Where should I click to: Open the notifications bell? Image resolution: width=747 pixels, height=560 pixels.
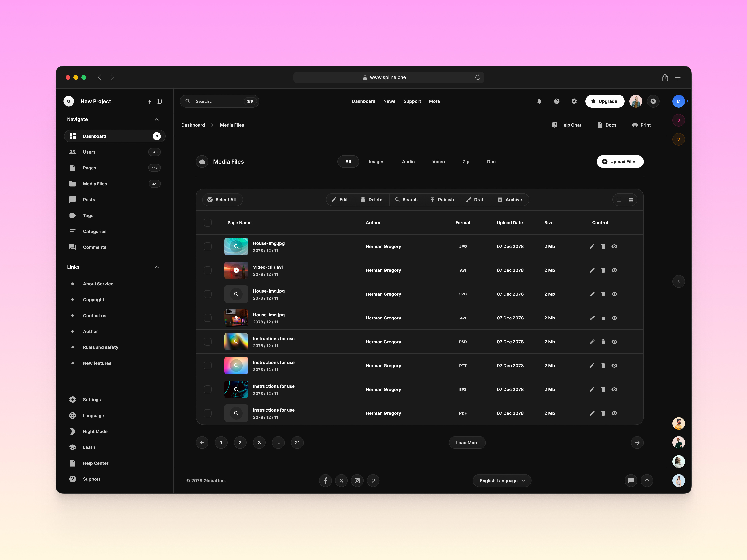point(539,101)
